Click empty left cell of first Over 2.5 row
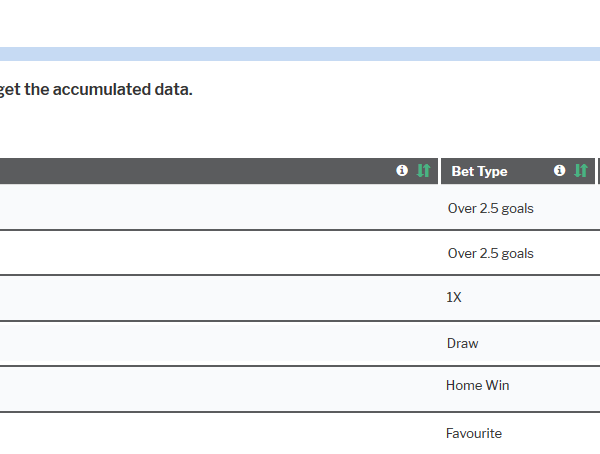Viewport: 600px width, 454px height. tap(219, 207)
